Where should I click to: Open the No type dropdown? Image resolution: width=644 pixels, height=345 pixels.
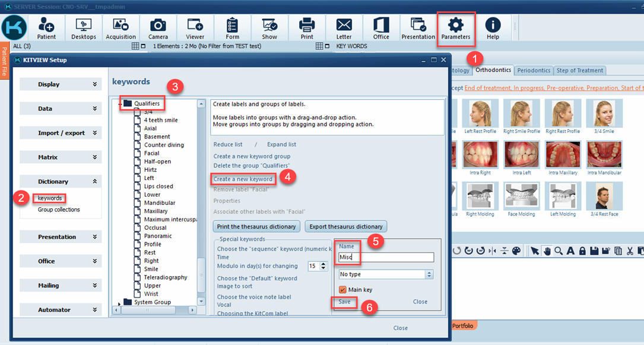coord(386,274)
